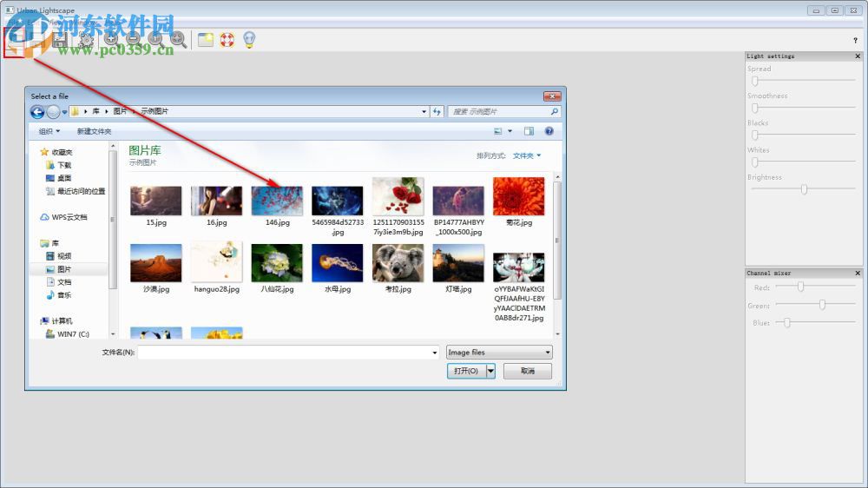The image size is (868, 488).
Task: Click the picture with star toolbar icon
Action: click(x=206, y=39)
